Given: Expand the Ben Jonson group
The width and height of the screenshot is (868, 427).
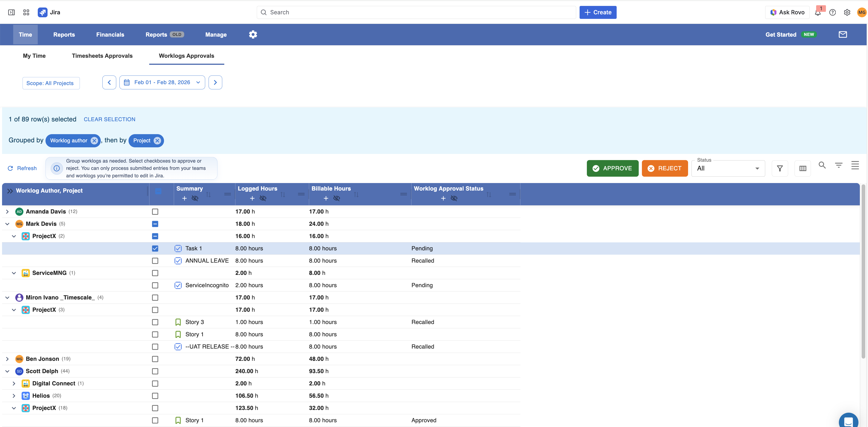Looking at the screenshot, I should coord(8,359).
